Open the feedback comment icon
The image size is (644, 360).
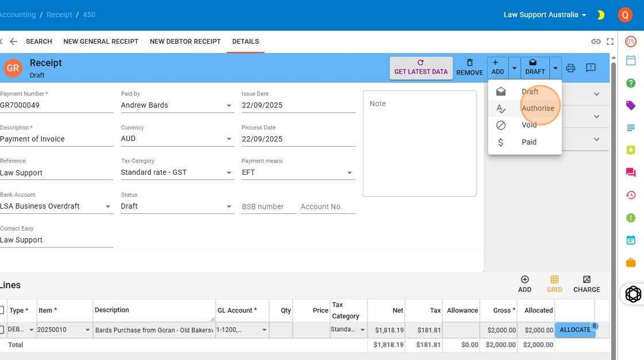pyautogui.click(x=591, y=68)
